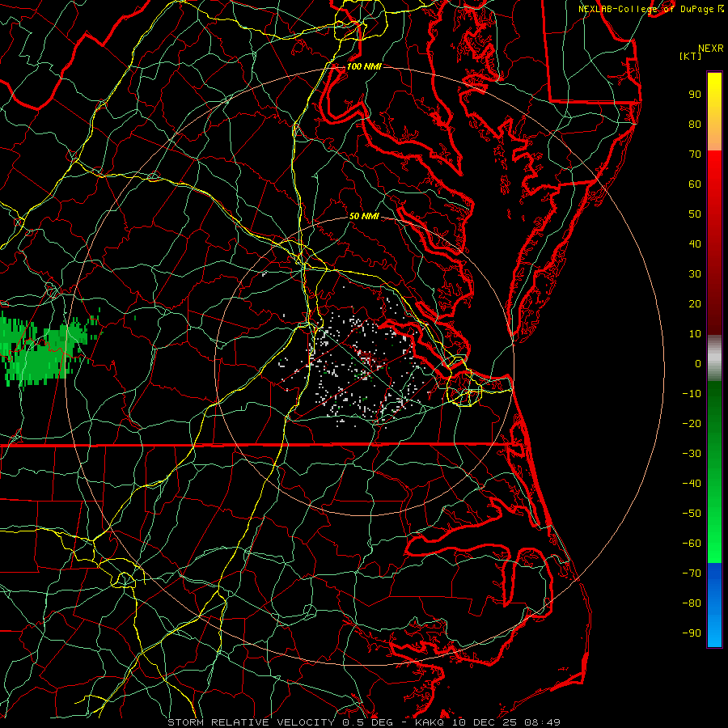Select the -20 value on velocity scale

click(x=692, y=424)
